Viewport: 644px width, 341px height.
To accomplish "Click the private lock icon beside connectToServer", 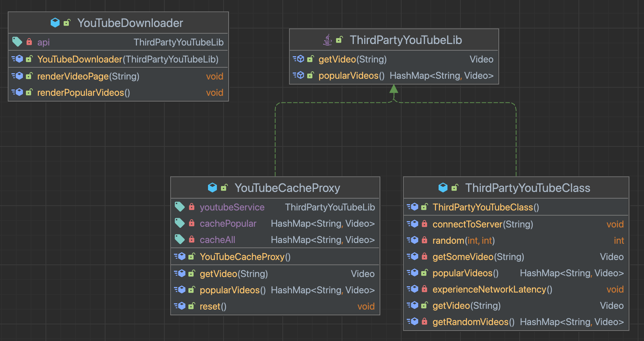I will (425, 224).
